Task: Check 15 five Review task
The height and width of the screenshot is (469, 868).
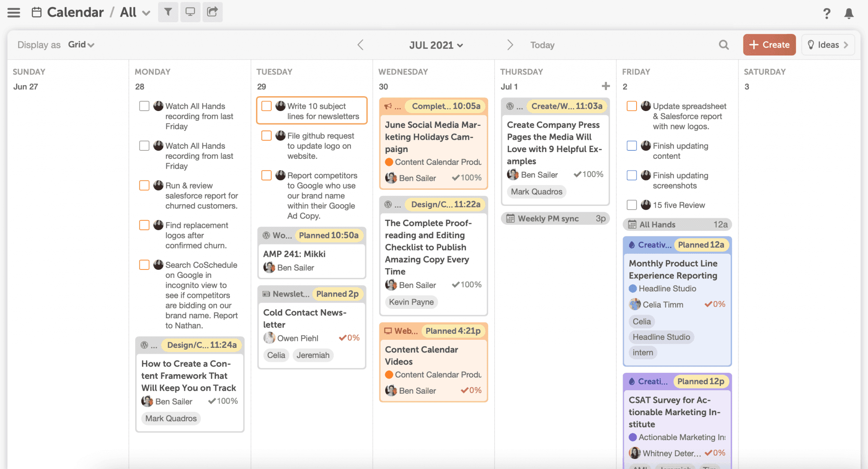Action: 632,205
